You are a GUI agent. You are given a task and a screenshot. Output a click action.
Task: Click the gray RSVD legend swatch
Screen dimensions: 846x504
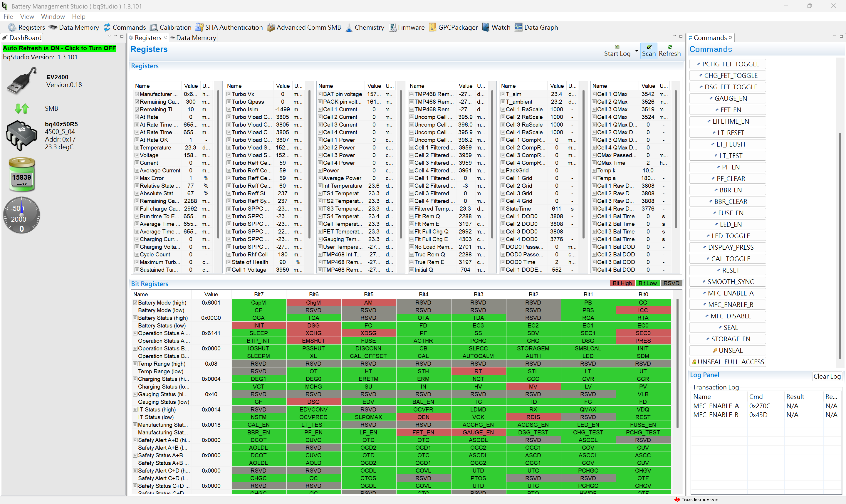(671, 283)
